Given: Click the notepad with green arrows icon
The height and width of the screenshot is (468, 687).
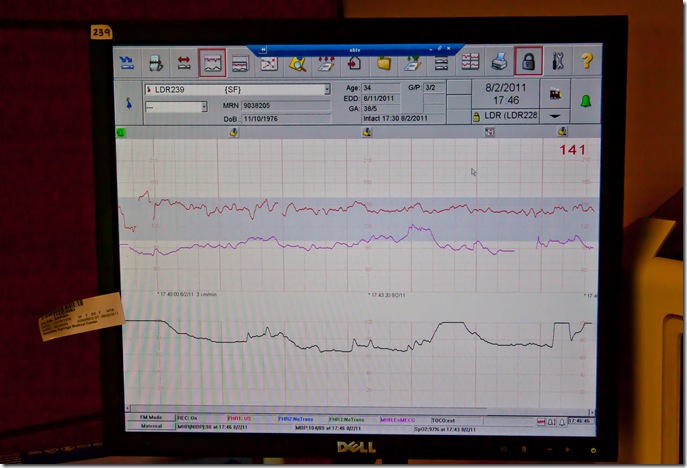Looking at the screenshot, I should (412, 64).
